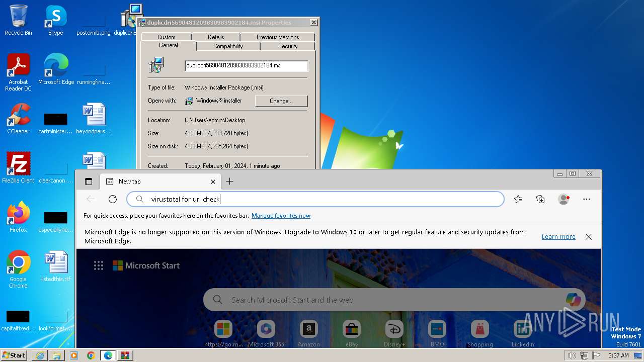Open a new tab with plus button
The width and height of the screenshot is (644, 362).
coord(229,182)
